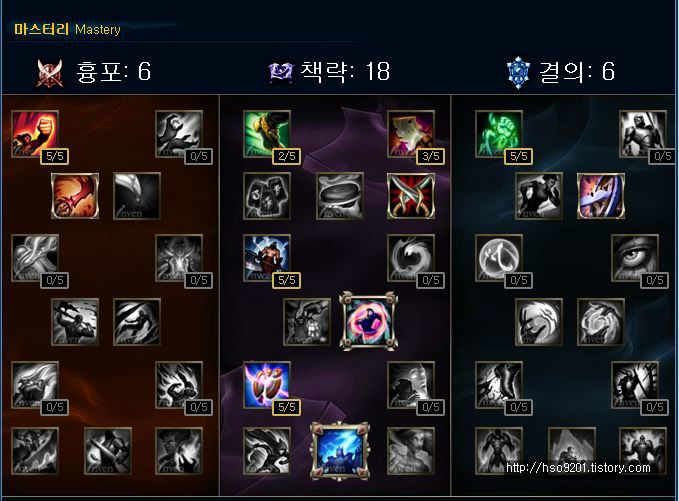Click the blue orbs mastery with 5/5 points
Viewport: 679px width, 501px height.
[x=267, y=385]
